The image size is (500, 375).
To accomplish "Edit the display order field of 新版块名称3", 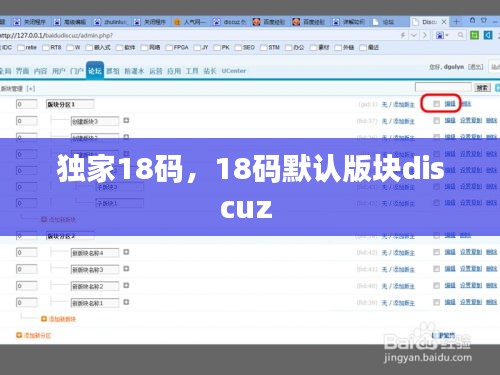I will pos(27,269).
